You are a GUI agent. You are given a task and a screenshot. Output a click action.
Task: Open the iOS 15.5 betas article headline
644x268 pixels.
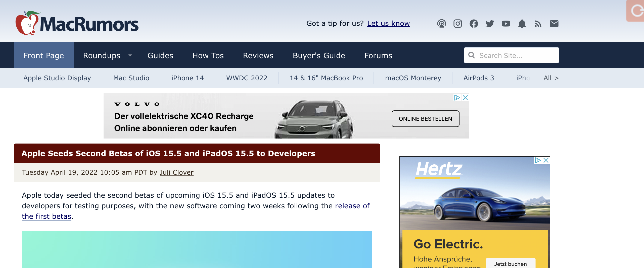click(168, 153)
